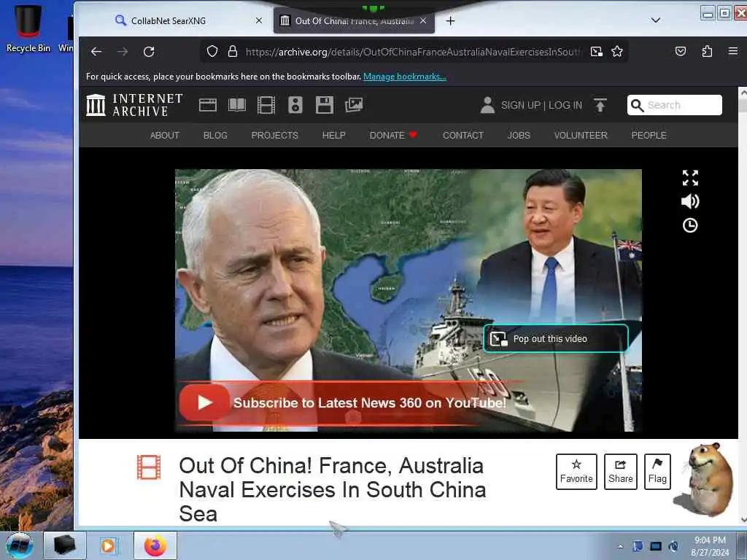Click picture-in-picture icon in address bar
Screen dimensions: 747x560
(597, 52)
